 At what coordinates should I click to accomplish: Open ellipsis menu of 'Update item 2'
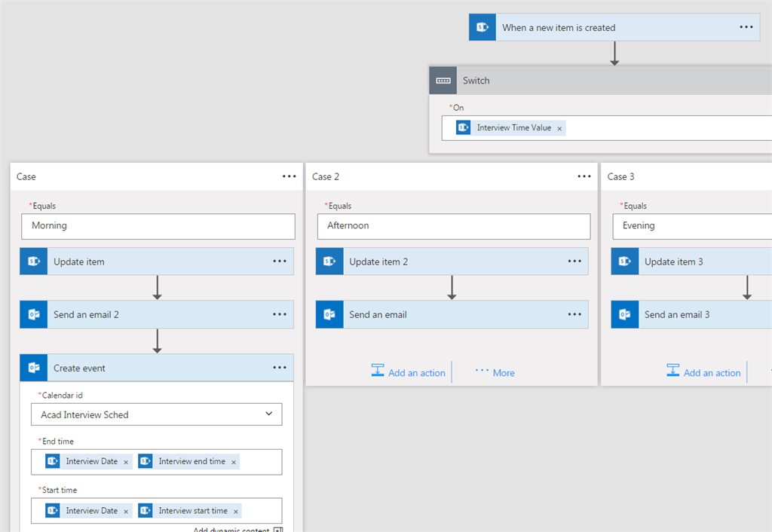pos(574,261)
